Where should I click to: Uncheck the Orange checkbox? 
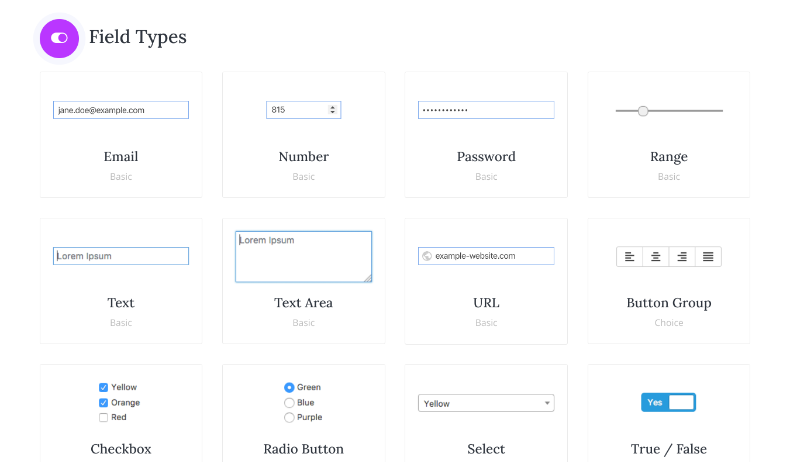(x=103, y=403)
